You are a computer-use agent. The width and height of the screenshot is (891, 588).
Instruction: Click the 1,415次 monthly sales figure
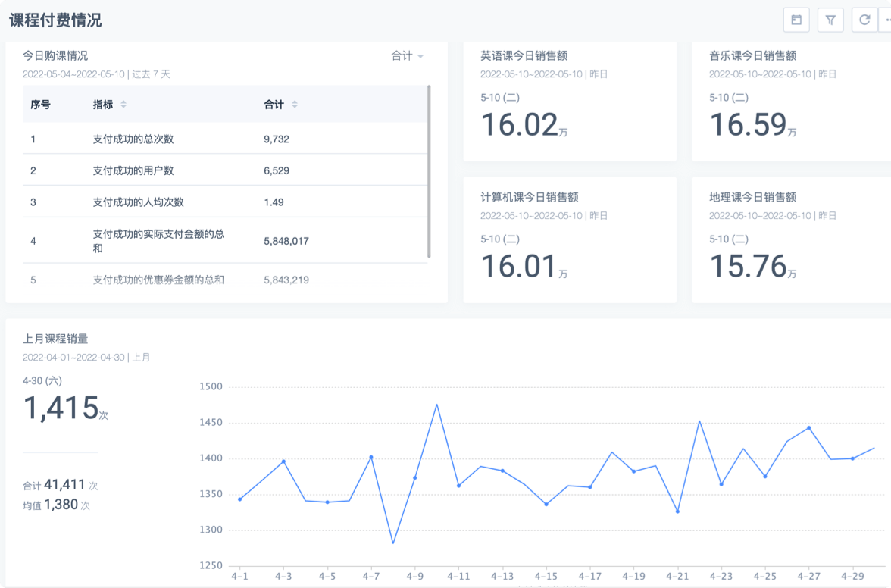tap(65, 408)
